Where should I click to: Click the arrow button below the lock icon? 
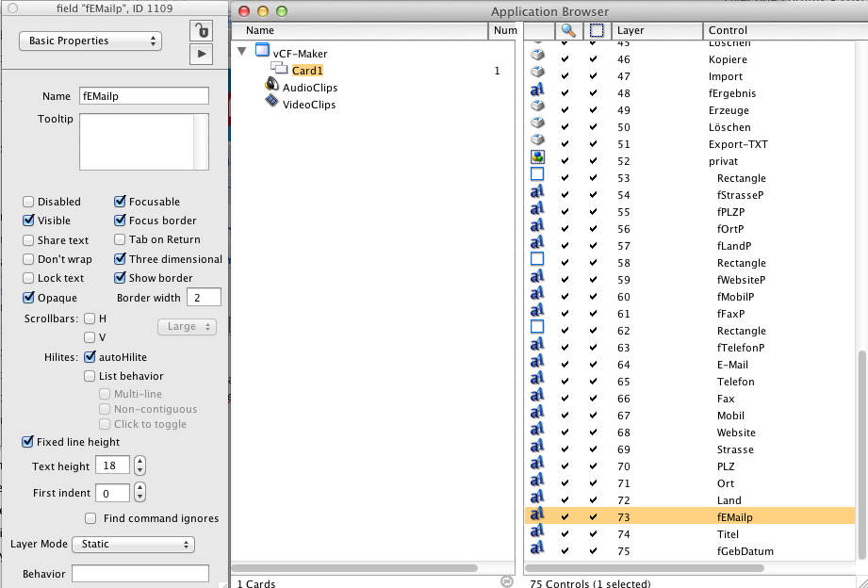coord(201,54)
